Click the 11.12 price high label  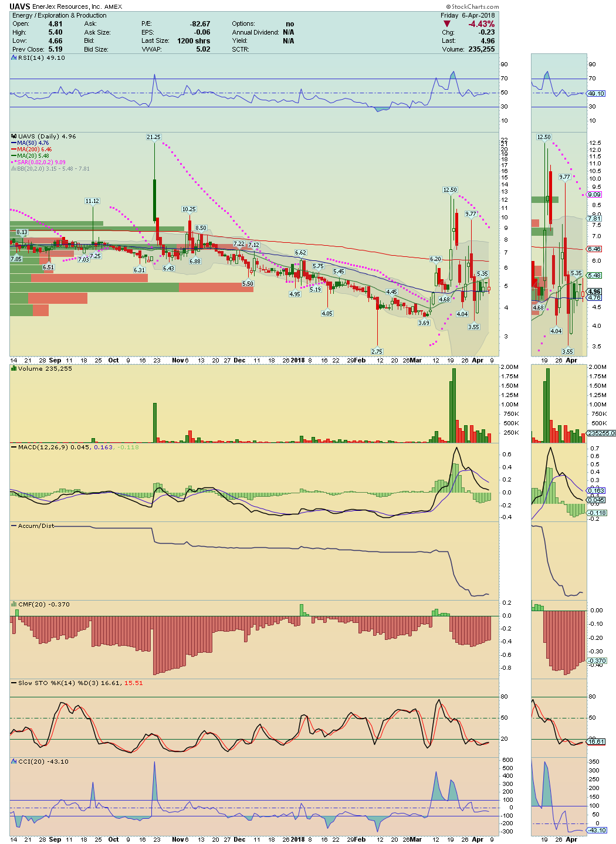[x=92, y=201]
